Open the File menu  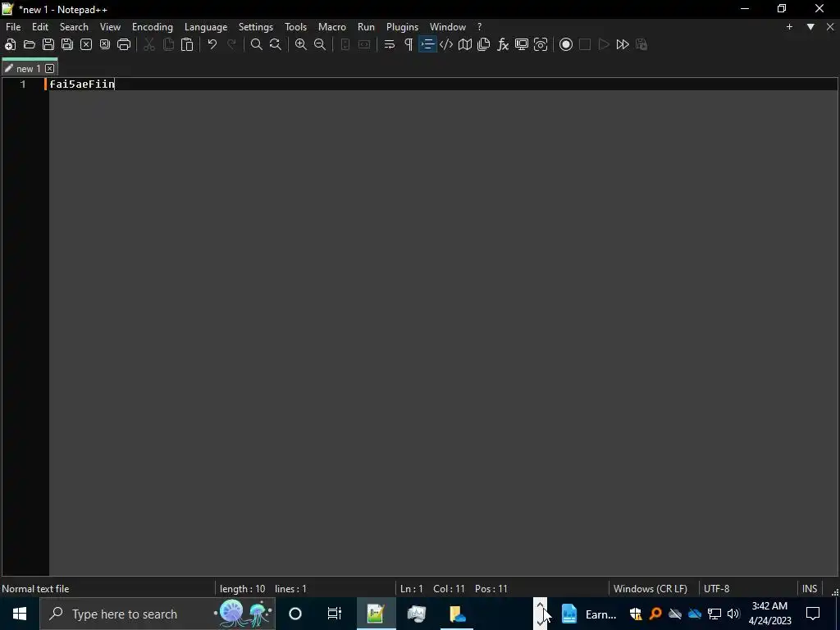[x=13, y=27]
